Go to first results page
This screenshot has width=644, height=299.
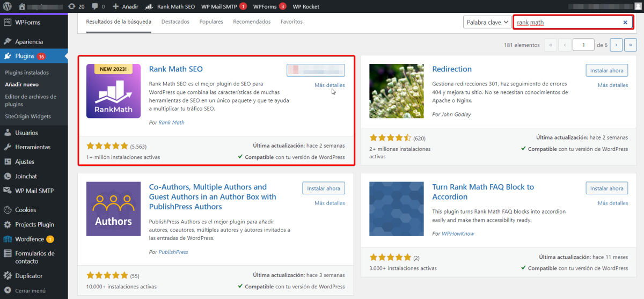pos(550,45)
